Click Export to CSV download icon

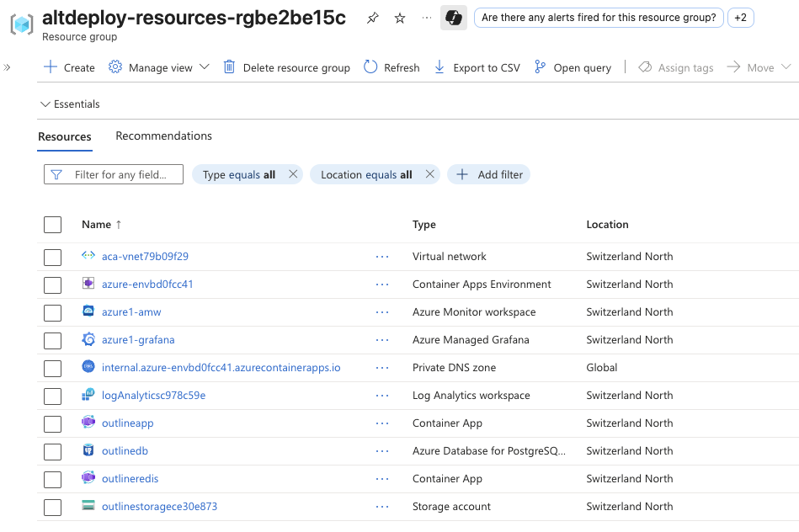tap(439, 66)
